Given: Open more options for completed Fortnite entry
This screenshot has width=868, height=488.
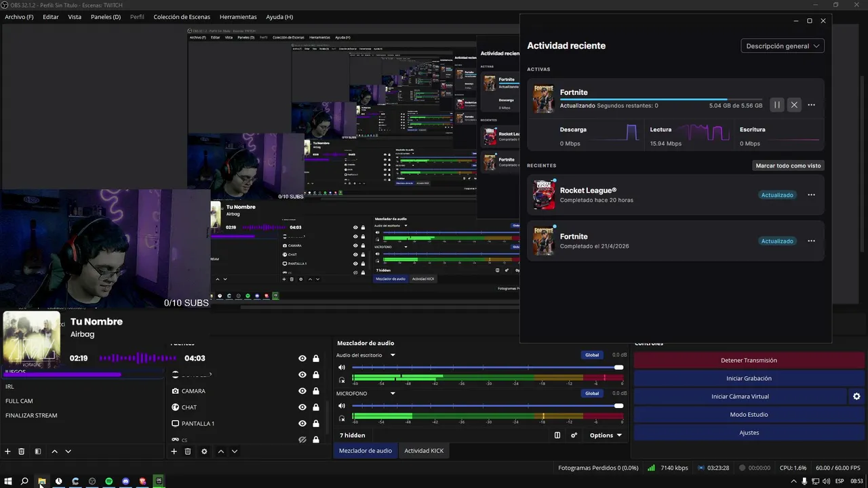Looking at the screenshot, I should 811,241.
